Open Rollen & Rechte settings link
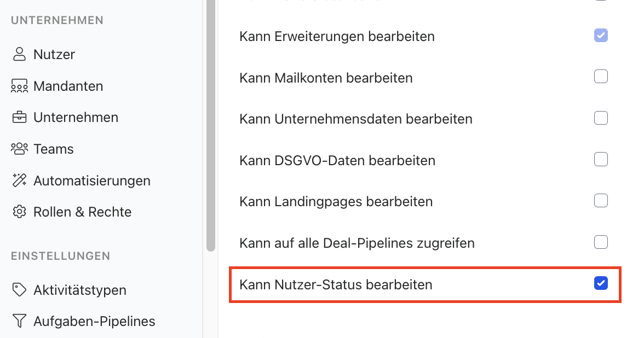The height and width of the screenshot is (338, 644). (x=82, y=212)
